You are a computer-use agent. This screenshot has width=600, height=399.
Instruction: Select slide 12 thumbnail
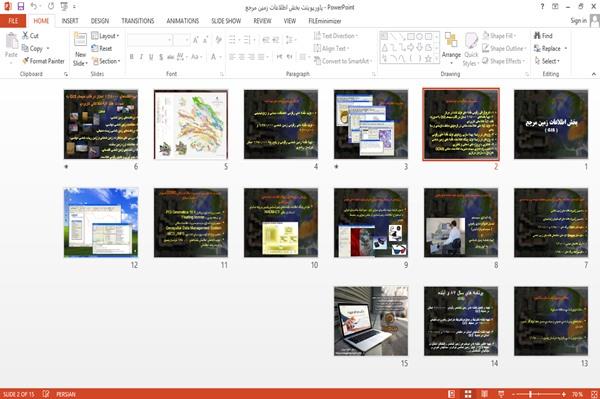pyautogui.click(x=101, y=223)
